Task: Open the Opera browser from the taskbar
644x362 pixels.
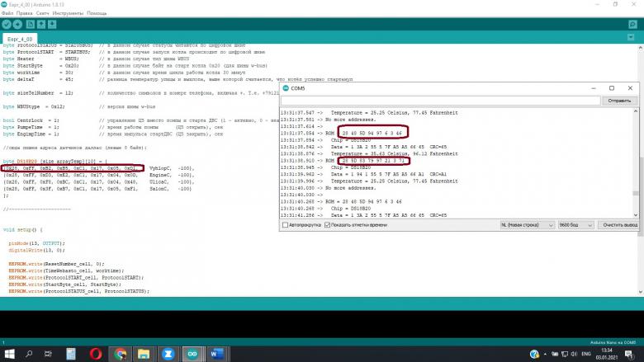Action: tap(96, 353)
